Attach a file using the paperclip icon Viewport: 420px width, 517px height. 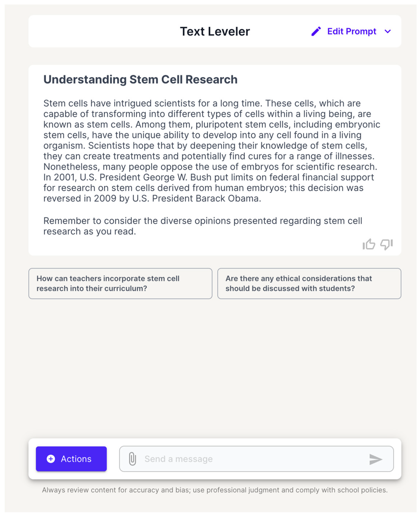click(x=132, y=459)
